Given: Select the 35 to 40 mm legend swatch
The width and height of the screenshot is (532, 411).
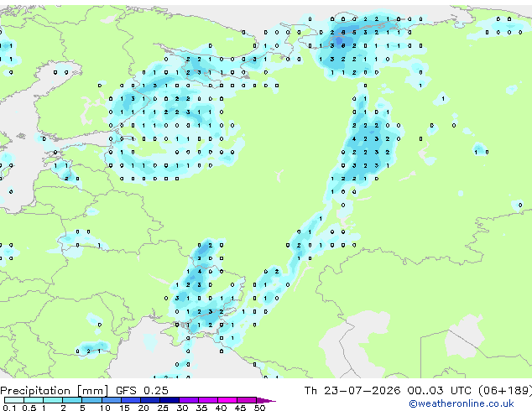Looking at the screenshot, I should (x=208, y=400).
